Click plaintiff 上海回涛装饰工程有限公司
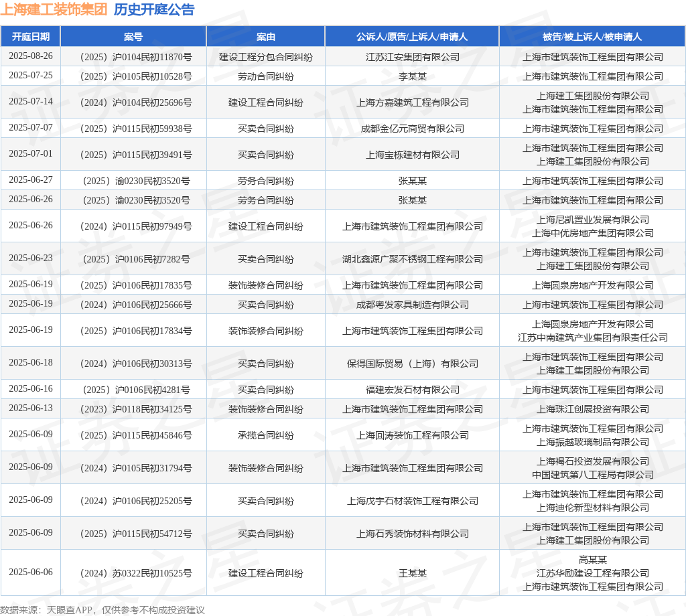 coord(413,435)
